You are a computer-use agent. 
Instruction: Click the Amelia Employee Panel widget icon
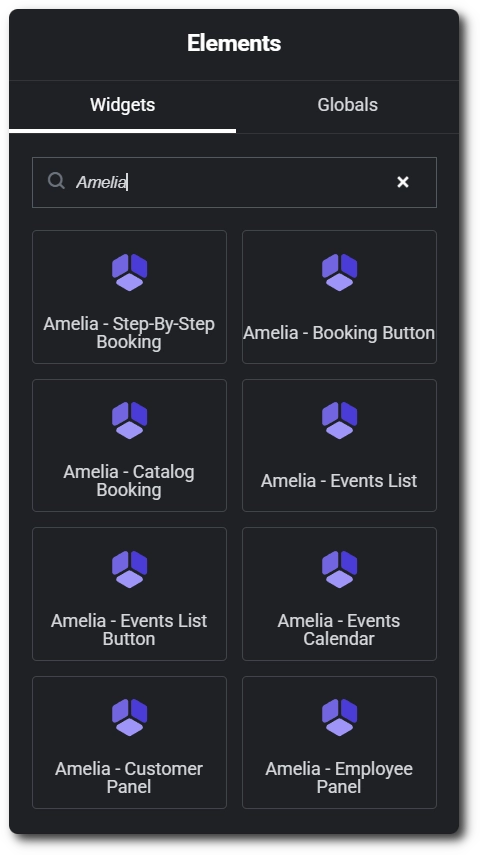pos(339,718)
